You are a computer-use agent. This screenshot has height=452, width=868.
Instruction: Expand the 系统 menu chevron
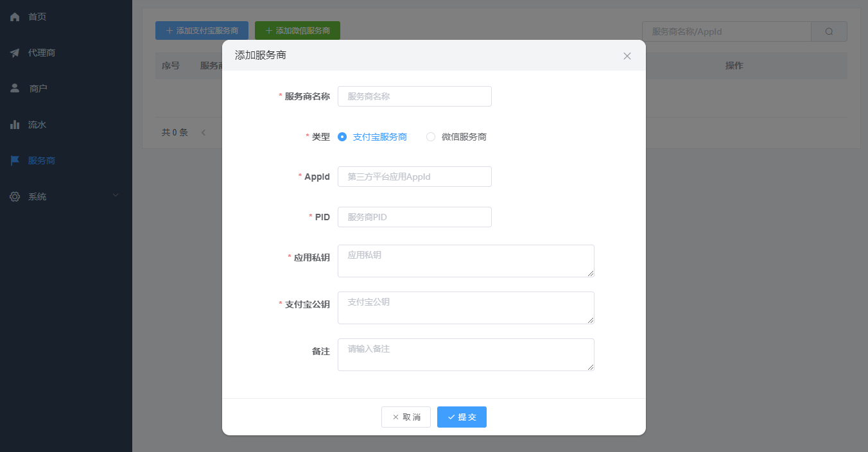pyautogui.click(x=115, y=196)
